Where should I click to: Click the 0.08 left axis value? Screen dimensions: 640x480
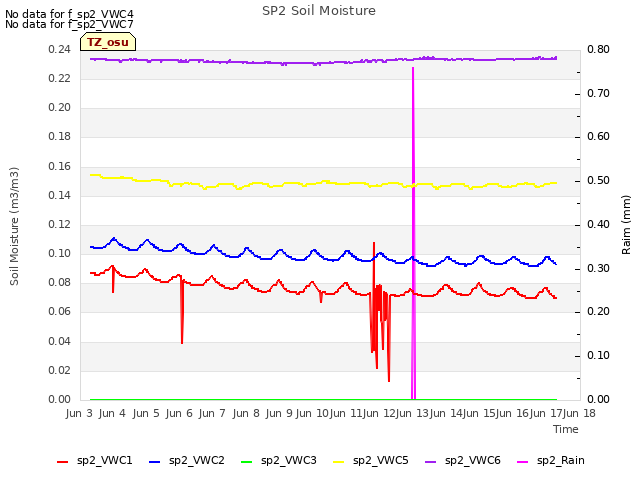(x=59, y=282)
